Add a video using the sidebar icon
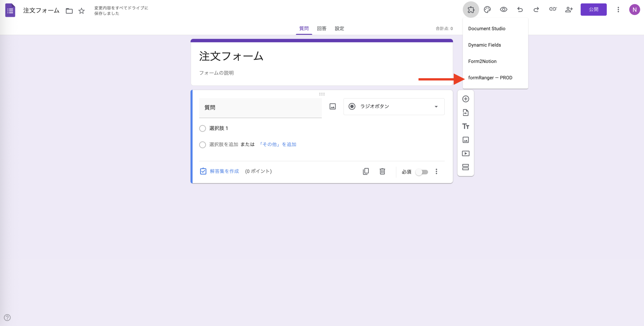Image resolution: width=644 pixels, height=326 pixels. [x=466, y=153]
